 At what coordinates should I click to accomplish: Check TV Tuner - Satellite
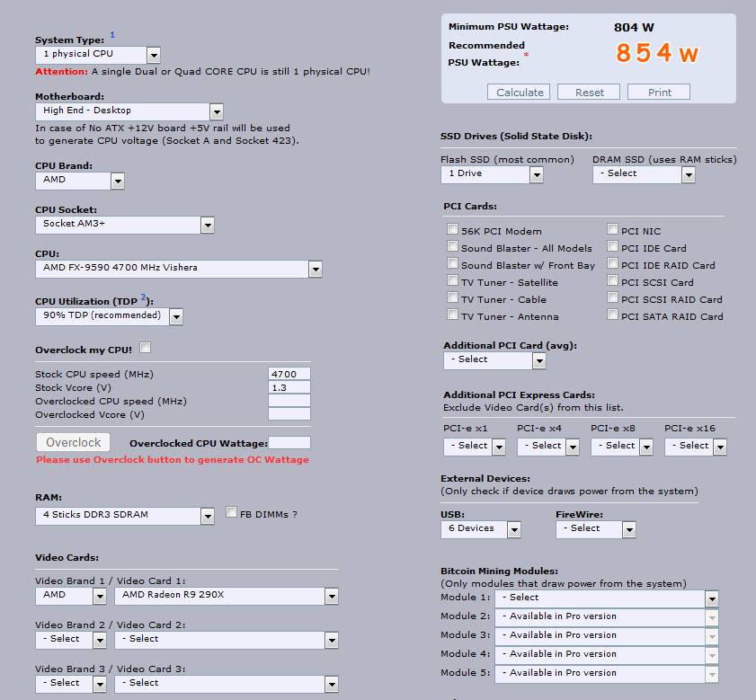452,280
